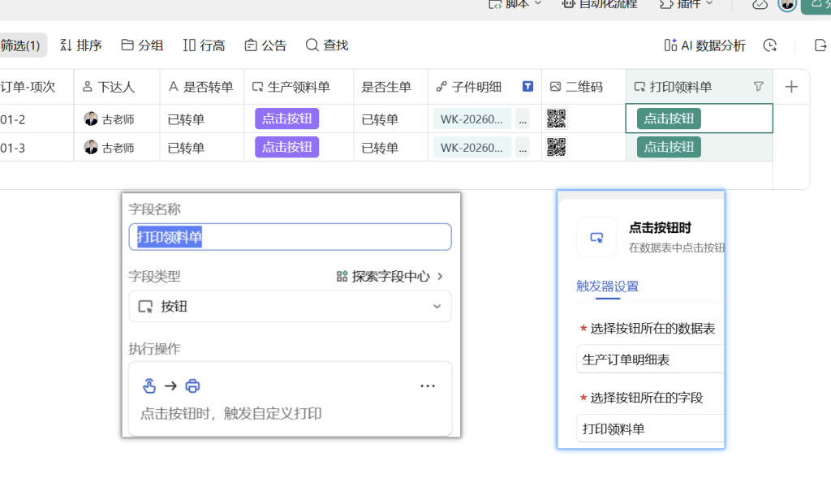This screenshot has height=504, width=831.
Task: Click the filter icon in 打印领料单 header
Action: pos(759,86)
